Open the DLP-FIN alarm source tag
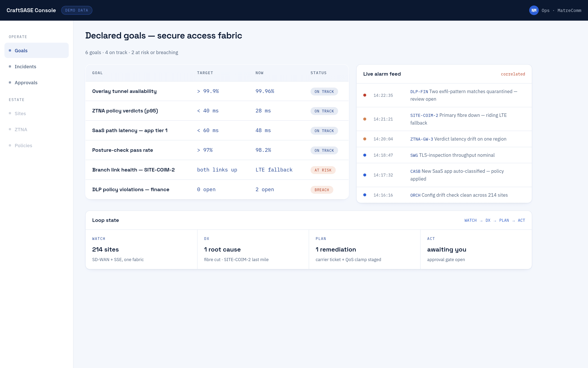Image resolution: width=588 pixels, height=368 pixels. tap(419, 92)
